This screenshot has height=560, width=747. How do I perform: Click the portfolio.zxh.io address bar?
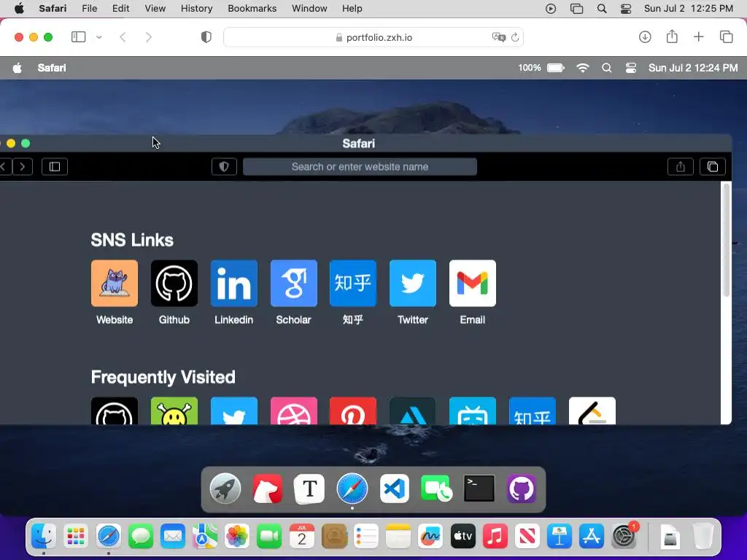click(373, 37)
